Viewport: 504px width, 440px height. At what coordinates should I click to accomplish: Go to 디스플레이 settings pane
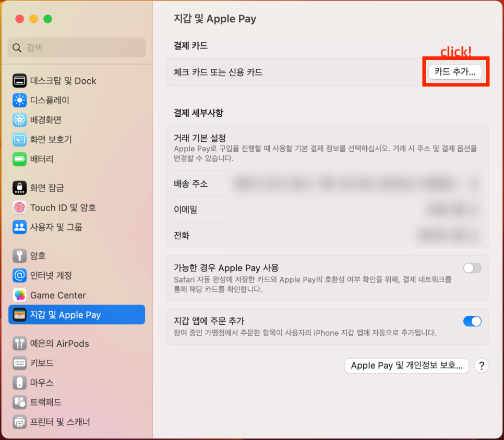tap(77, 100)
